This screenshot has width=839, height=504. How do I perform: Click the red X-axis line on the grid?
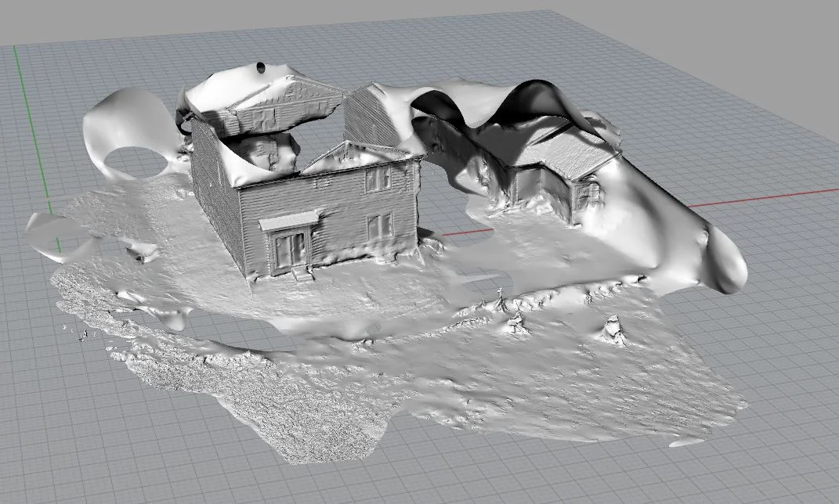764,198
